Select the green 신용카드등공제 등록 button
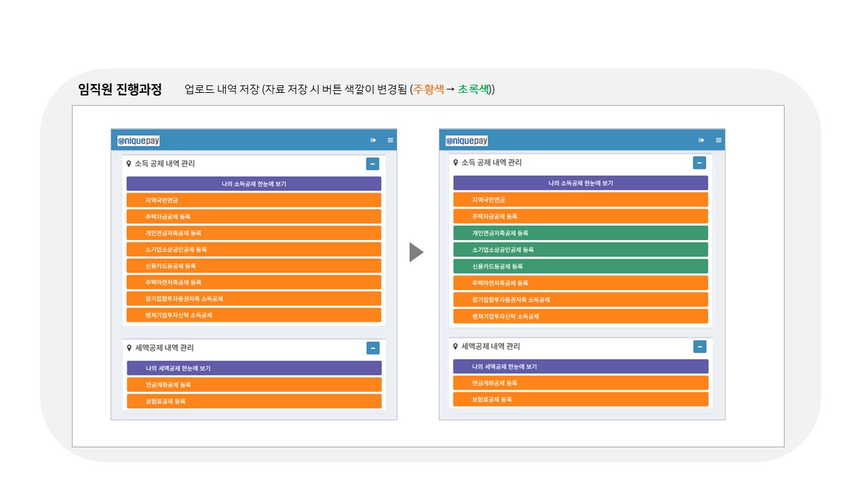Screen dimensions: 868x488 coord(581,266)
